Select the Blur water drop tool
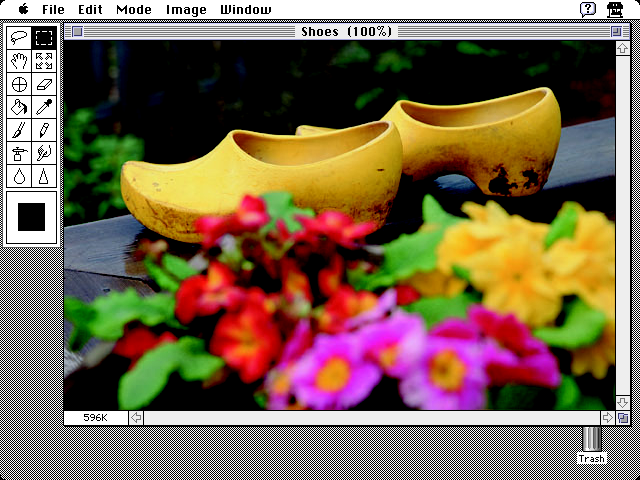640x480 pixels. pos(18,176)
